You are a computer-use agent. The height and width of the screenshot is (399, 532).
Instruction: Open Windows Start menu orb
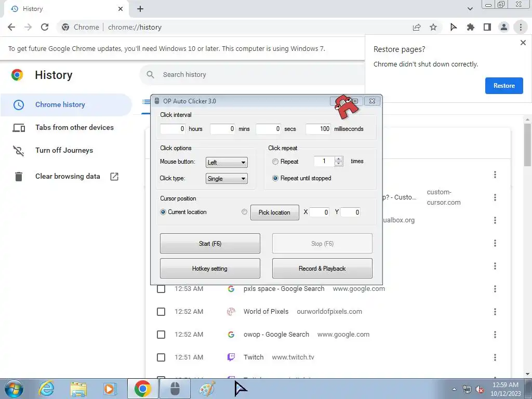pyautogui.click(x=14, y=389)
